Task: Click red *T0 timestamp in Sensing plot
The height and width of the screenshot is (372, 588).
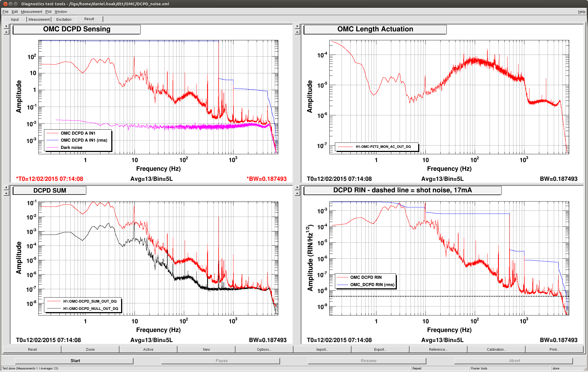Action: 50,179
